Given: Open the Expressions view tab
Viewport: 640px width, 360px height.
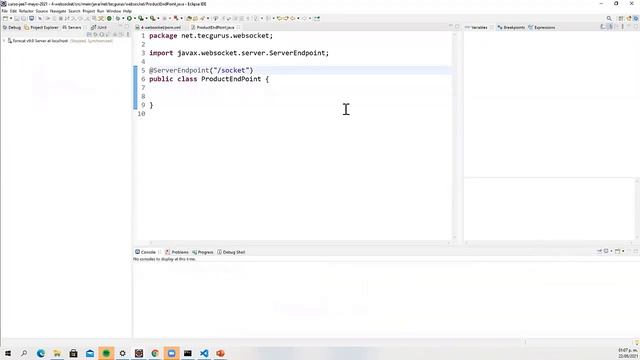Looking at the screenshot, I should point(542,27).
